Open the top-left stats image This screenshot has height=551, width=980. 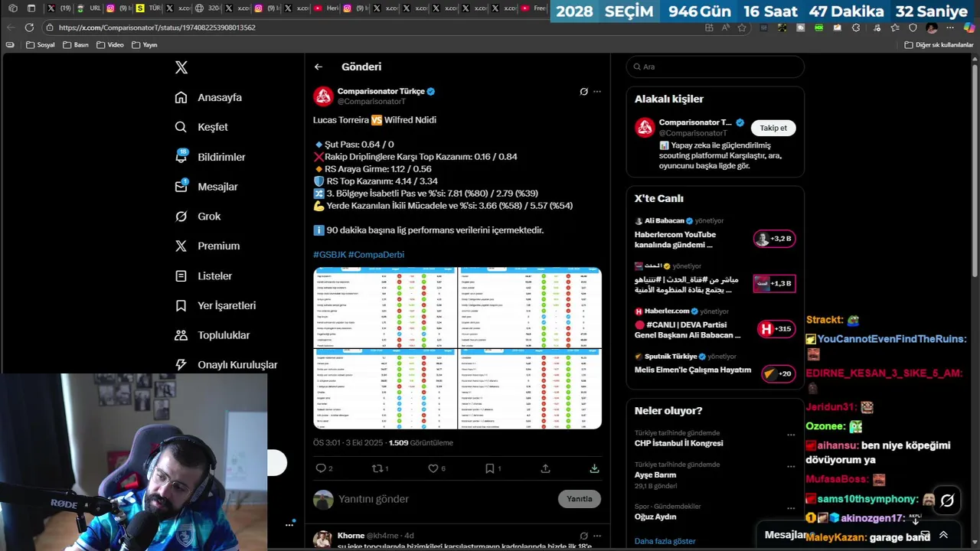pos(384,307)
